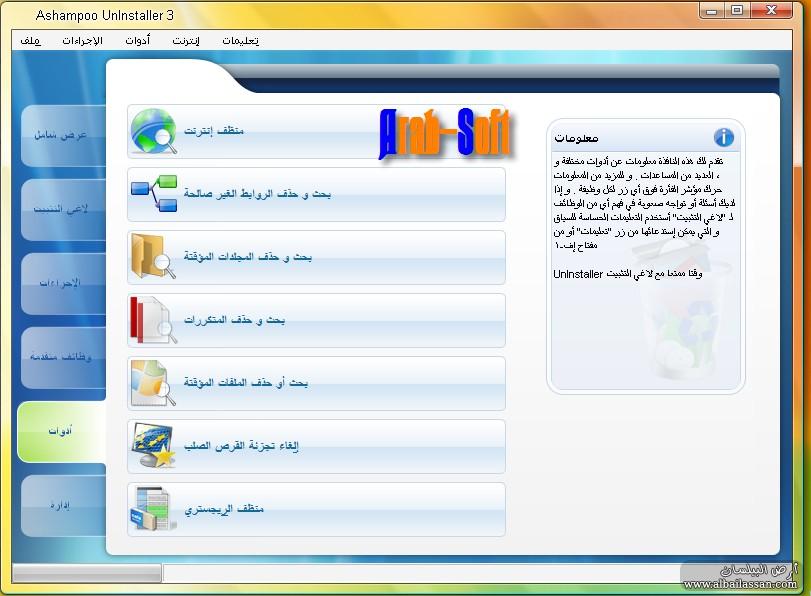Open the الإجراءات menu

pyautogui.click(x=82, y=40)
